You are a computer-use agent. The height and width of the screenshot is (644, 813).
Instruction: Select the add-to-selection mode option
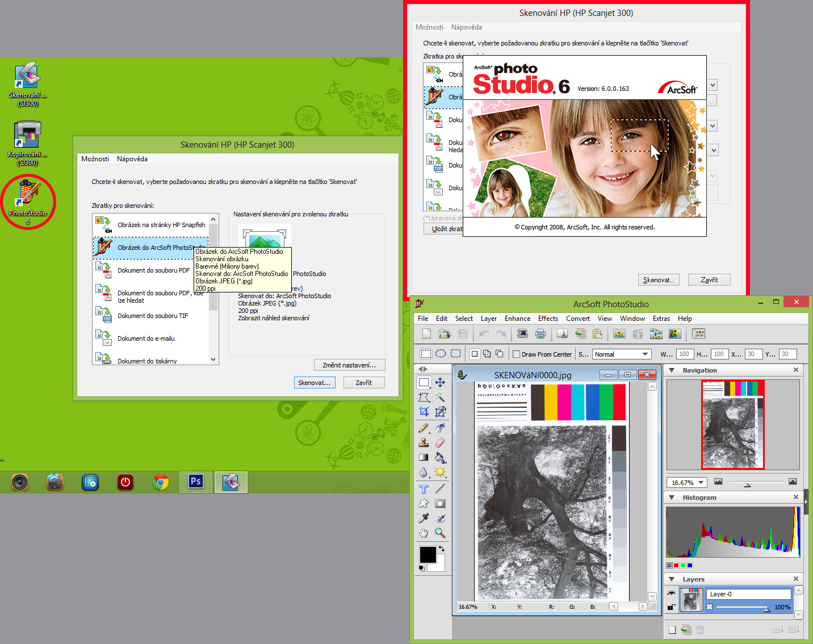(x=487, y=354)
